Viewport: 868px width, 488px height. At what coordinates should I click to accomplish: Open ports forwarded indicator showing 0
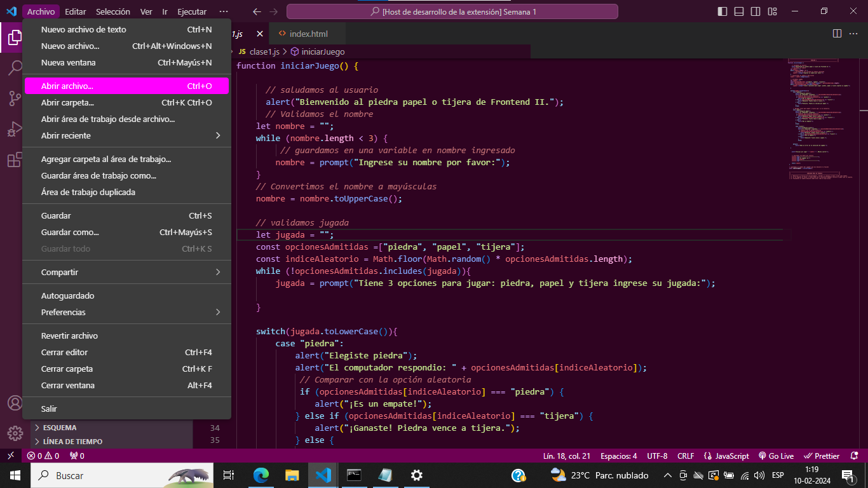77,456
